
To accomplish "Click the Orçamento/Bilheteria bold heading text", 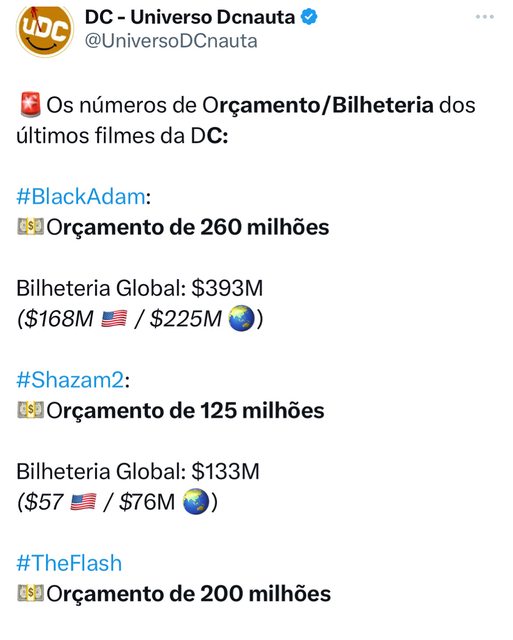I will tap(318, 105).
